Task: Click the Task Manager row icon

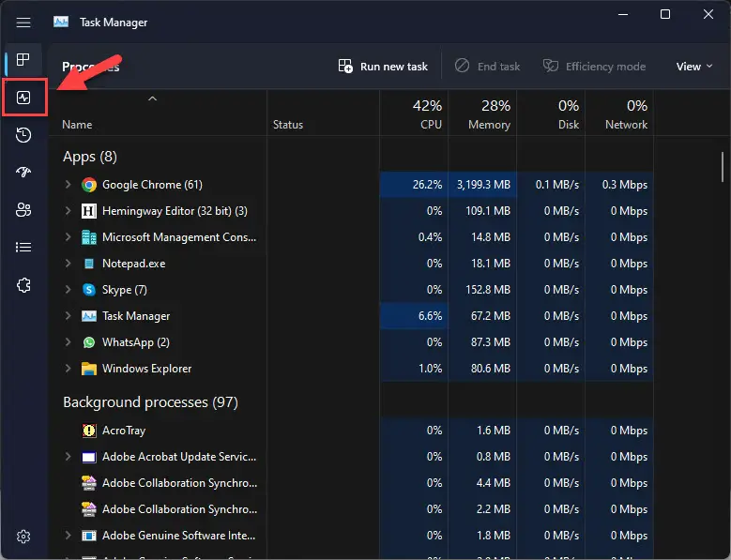Action: 88,316
